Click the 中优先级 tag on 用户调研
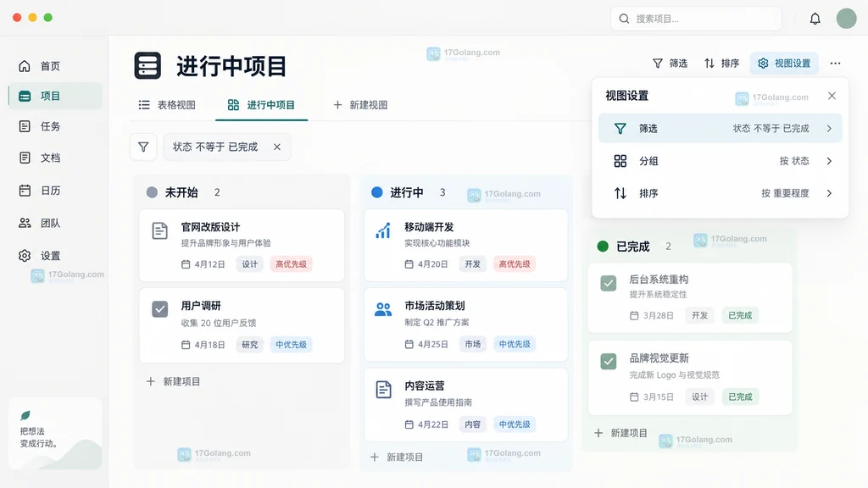Image resolution: width=868 pixels, height=488 pixels. pos(292,345)
